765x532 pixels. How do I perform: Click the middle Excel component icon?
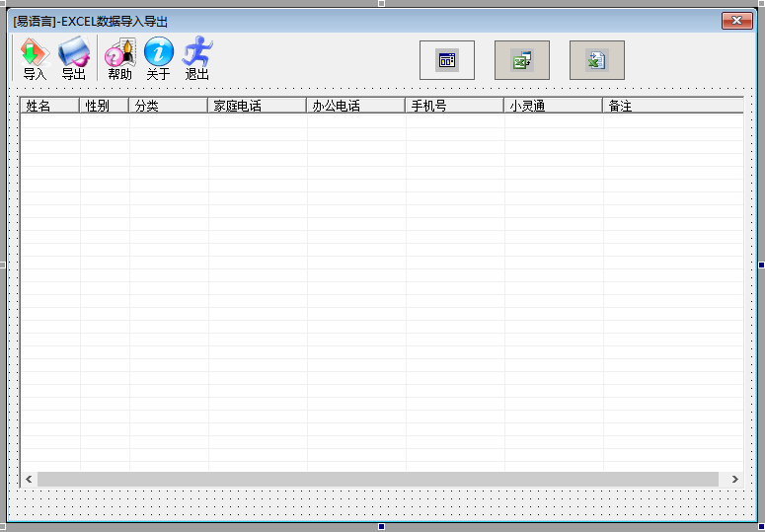click(521, 60)
